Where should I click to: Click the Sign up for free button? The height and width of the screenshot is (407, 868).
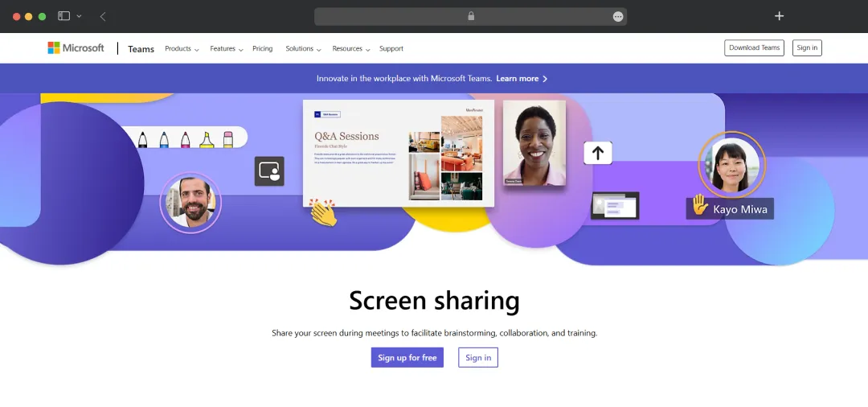(x=407, y=358)
